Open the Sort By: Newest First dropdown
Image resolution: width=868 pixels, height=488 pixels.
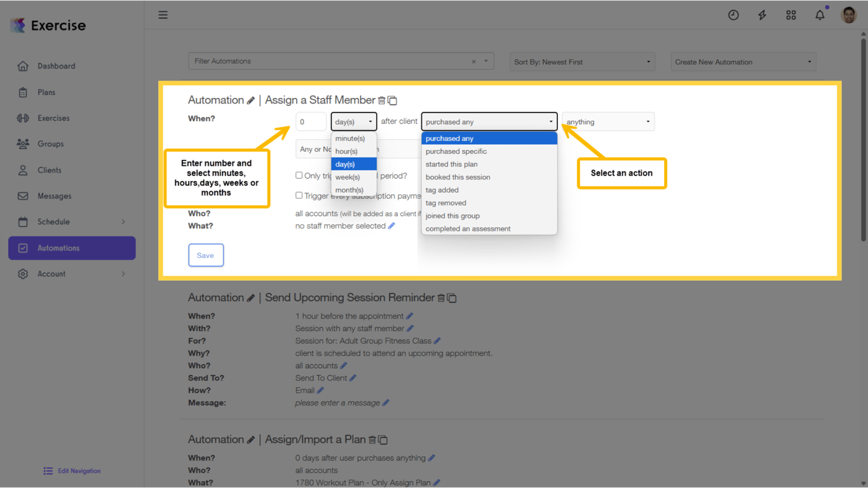click(581, 62)
